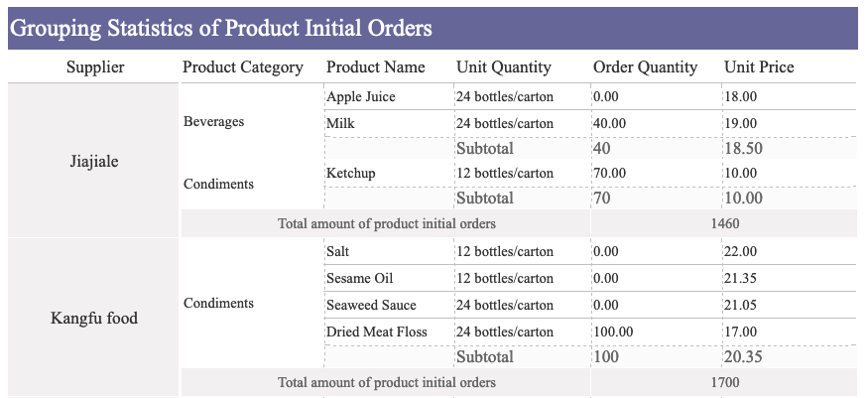Click the Ketchup product cell

pos(389,174)
